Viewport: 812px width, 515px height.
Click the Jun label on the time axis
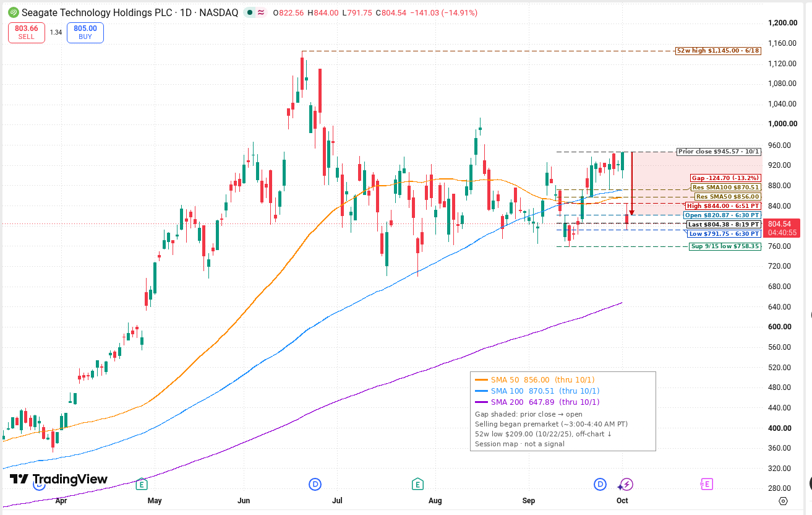point(244,500)
